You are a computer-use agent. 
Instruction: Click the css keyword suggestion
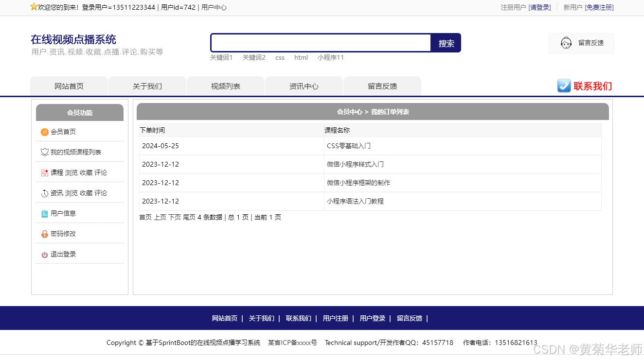tap(280, 57)
